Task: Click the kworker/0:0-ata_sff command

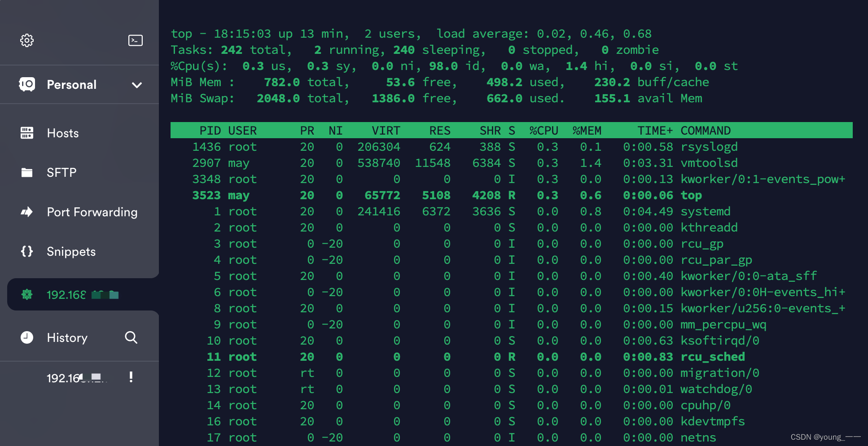Action: 749,276
